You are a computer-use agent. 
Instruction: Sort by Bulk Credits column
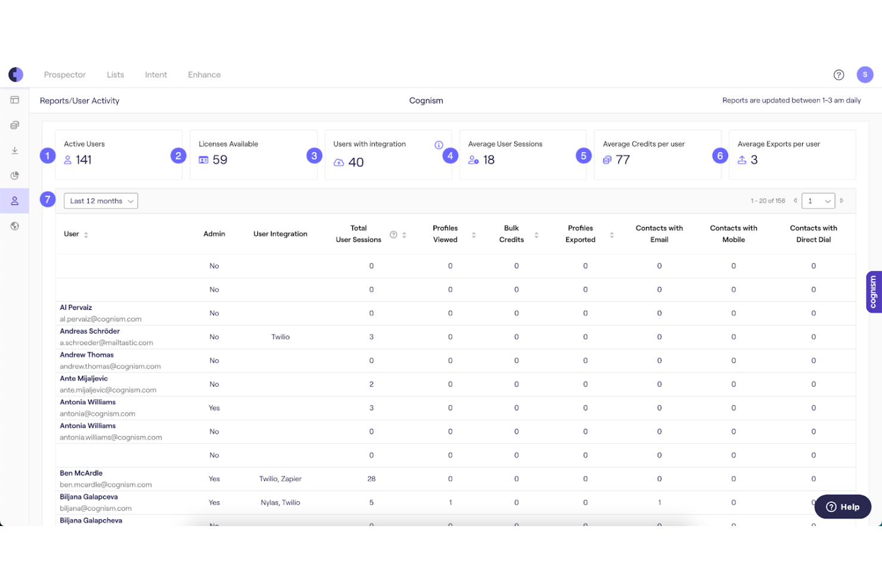pos(536,235)
